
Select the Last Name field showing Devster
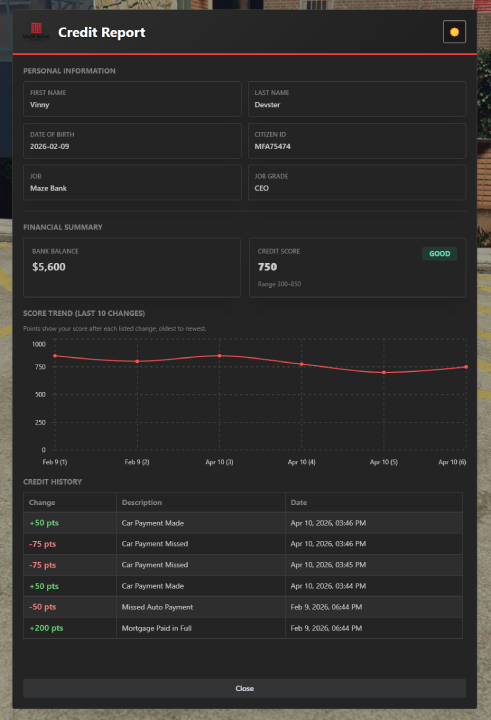[357, 99]
